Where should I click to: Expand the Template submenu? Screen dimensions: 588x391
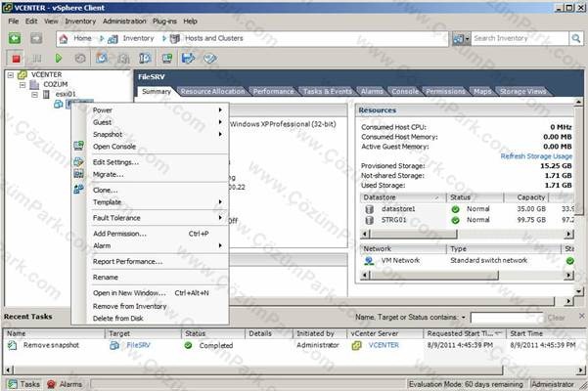pyautogui.click(x=220, y=202)
